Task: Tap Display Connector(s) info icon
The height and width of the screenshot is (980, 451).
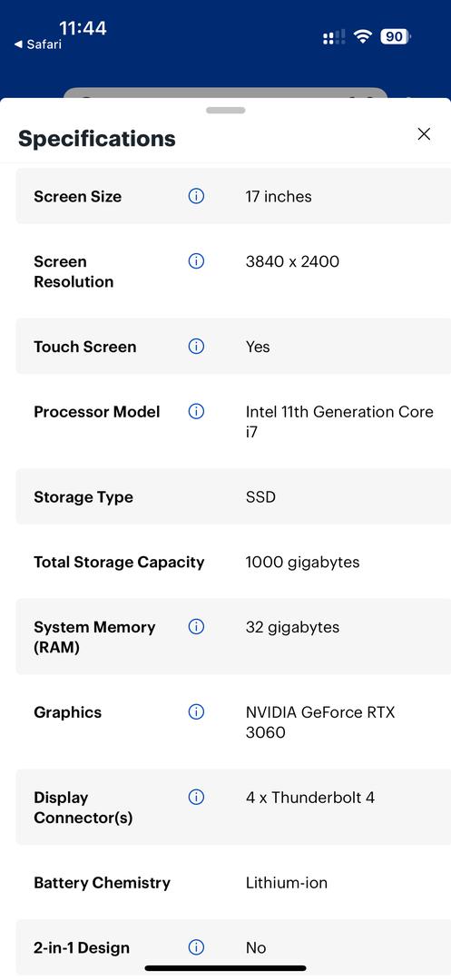Action: point(196,797)
